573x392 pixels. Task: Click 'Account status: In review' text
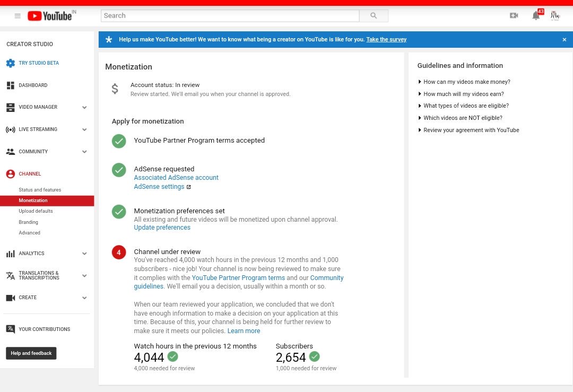pyautogui.click(x=165, y=85)
